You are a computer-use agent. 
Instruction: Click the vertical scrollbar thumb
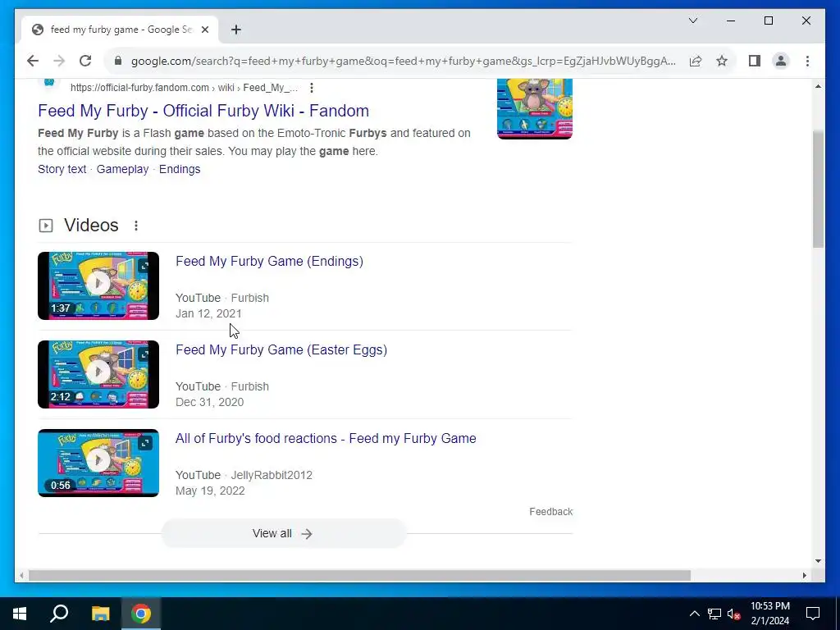tap(818, 189)
